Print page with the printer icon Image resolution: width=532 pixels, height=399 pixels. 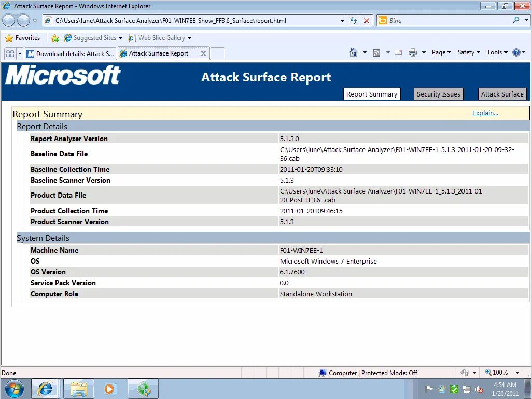coord(413,52)
